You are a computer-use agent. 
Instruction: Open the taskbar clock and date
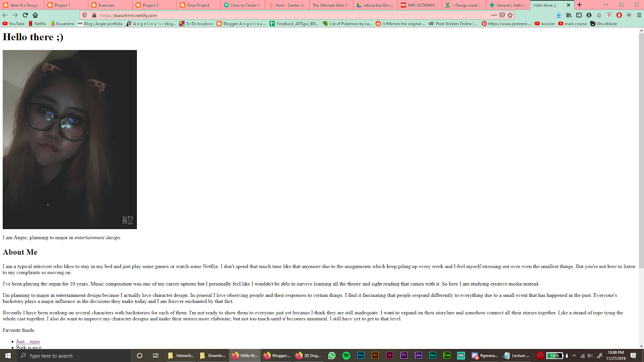click(x=616, y=356)
